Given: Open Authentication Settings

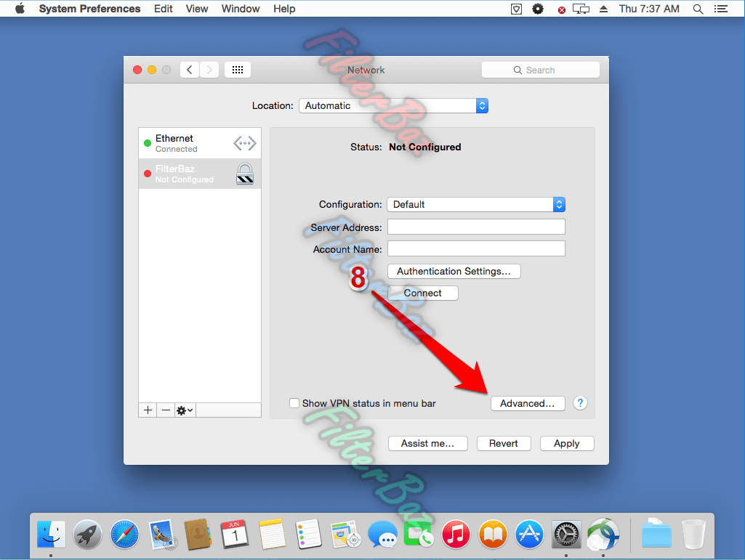Looking at the screenshot, I should [x=454, y=271].
